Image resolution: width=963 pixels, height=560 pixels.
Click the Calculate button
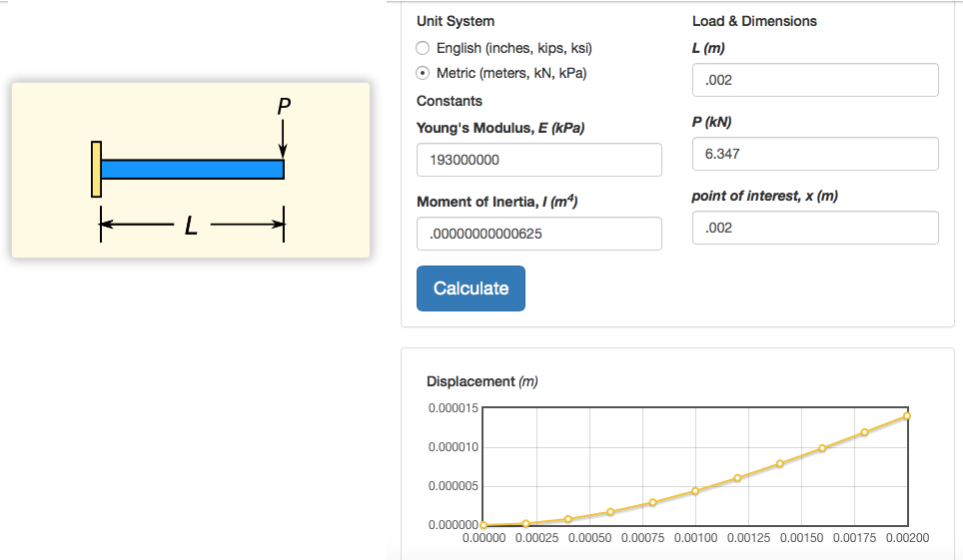pos(471,287)
